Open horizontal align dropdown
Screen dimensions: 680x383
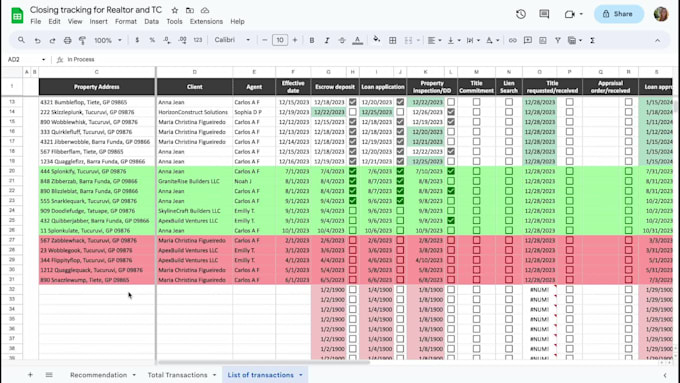pos(434,40)
